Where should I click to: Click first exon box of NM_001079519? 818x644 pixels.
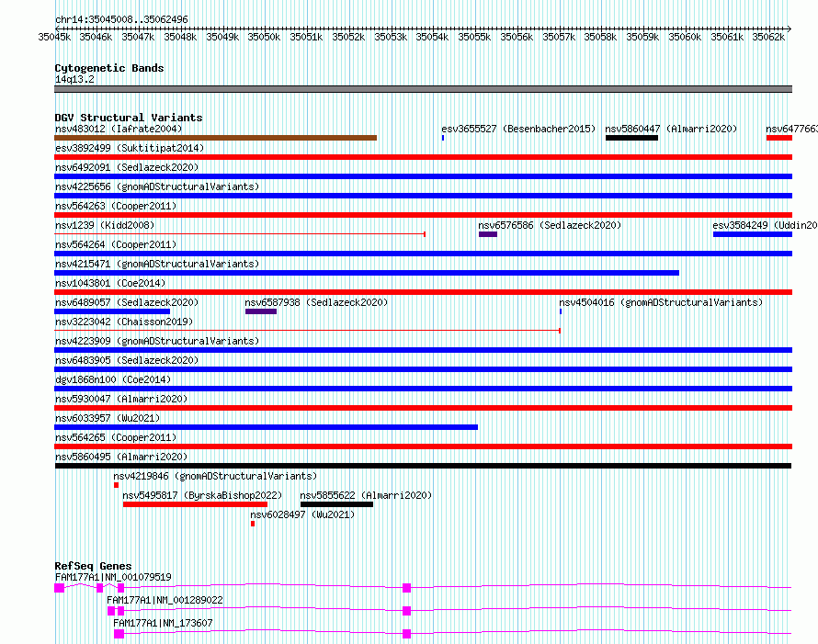pos(60,588)
